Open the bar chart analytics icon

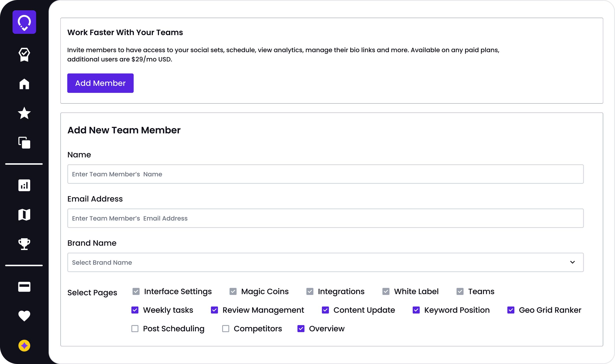(x=24, y=185)
